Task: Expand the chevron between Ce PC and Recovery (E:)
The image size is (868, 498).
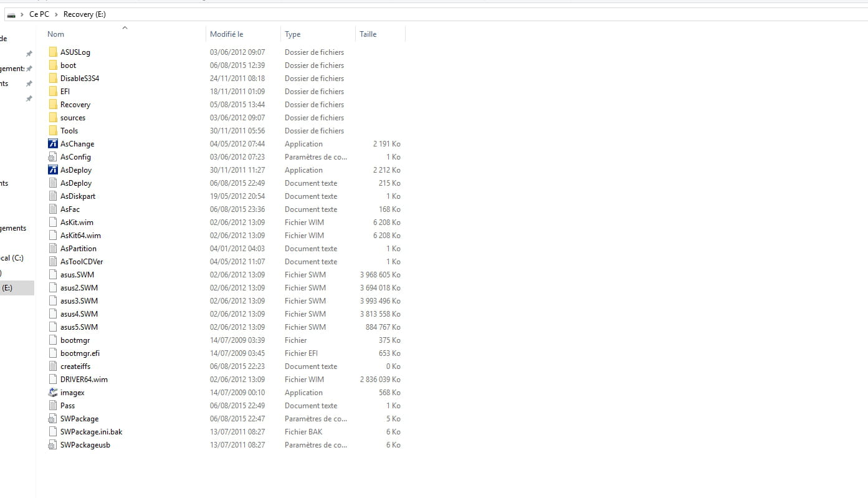Action: (56, 14)
